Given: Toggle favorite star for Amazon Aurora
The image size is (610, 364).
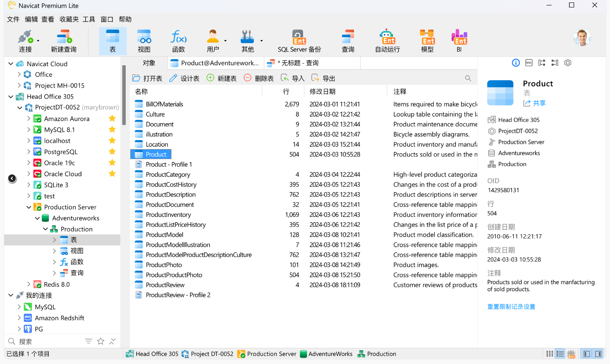Looking at the screenshot, I should pos(112,119).
